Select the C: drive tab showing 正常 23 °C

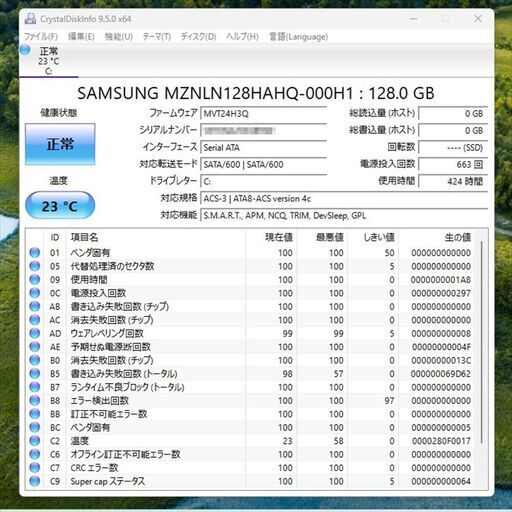click(49, 61)
